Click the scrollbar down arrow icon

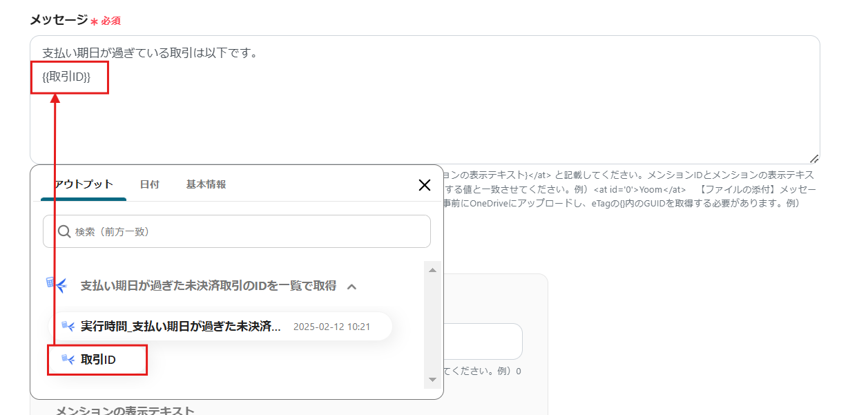tap(432, 379)
